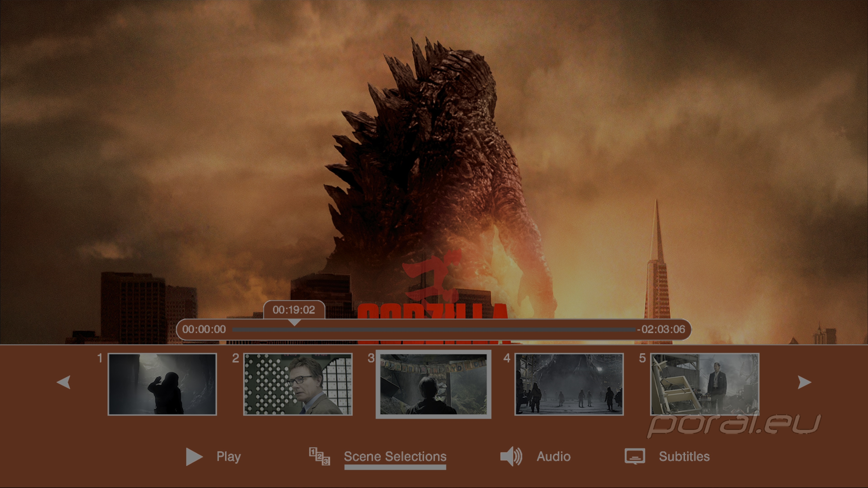Go to previous scenes with left arrow
868x488 pixels.
point(63,382)
